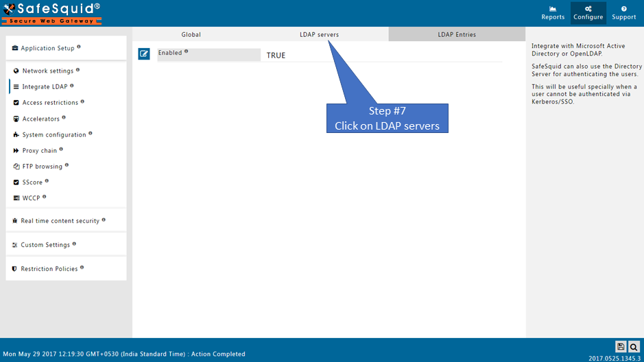Expand the Application Setup section
This screenshot has width=644, height=362.
pos(47,49)
